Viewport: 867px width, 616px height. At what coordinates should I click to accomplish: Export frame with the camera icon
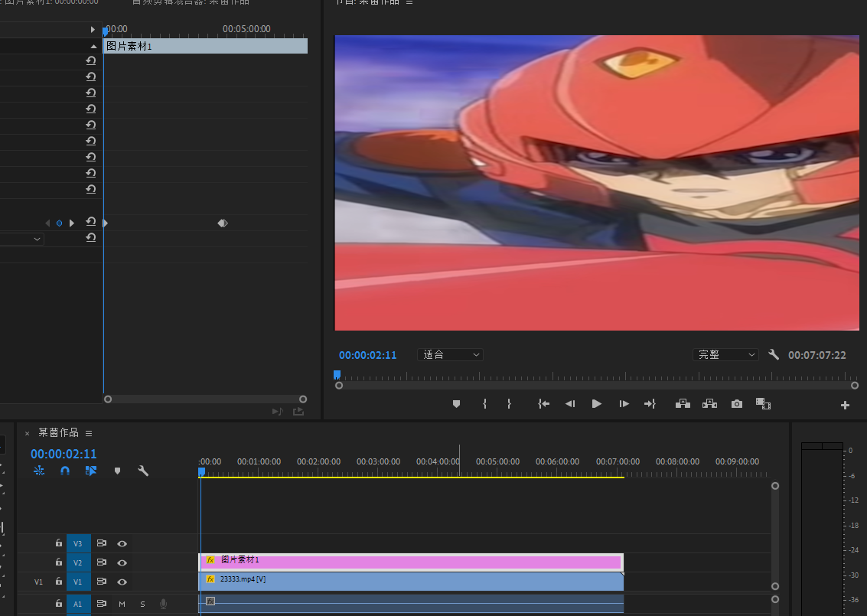(736, 404)
